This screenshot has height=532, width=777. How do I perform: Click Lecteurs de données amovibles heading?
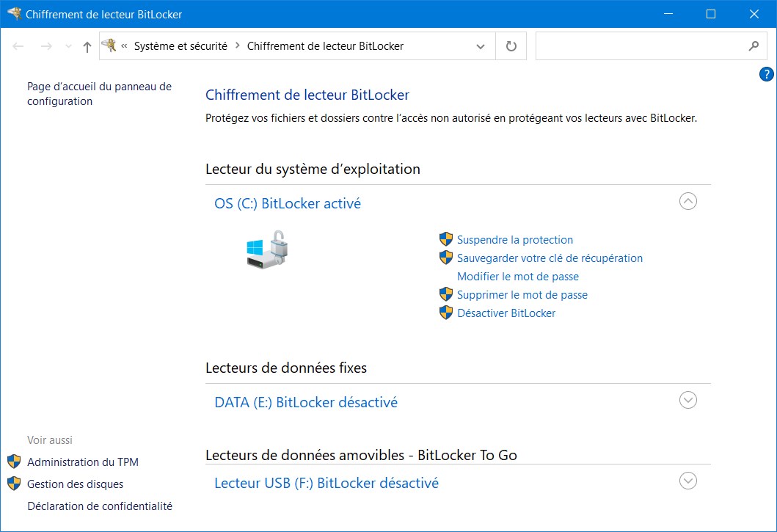[x=361, y=455]
